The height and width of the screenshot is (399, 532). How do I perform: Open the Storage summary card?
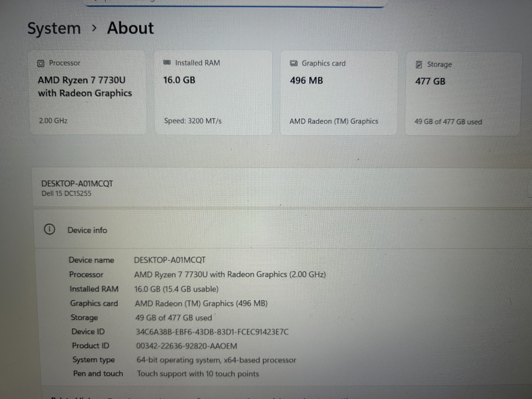(463, 94)
